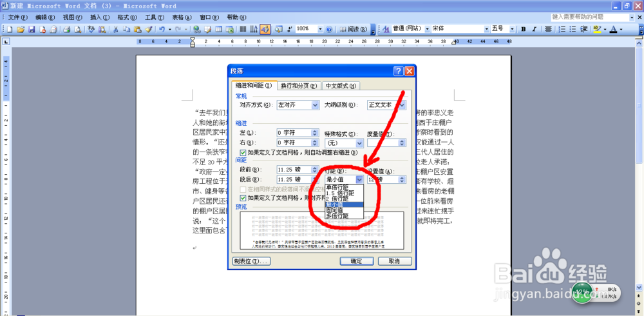The width and height of the screenshot is (644, 316).
Task: Select the Format Painter brush icon
Action: [x=148, y=29]
